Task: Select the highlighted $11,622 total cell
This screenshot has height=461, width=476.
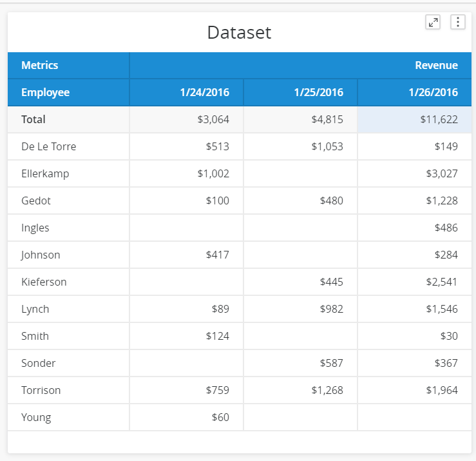Action: pyautogui.click(x=415, y=119)
